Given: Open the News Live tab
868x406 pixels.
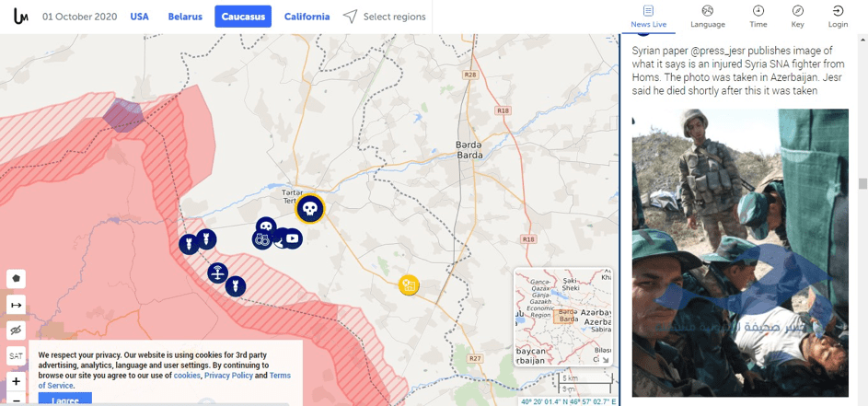Looking at the screenshot, I should click(649, 17).
